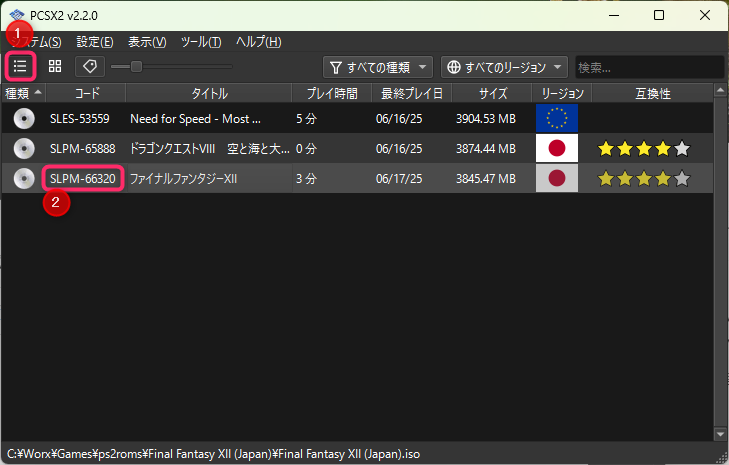Open the ツール(T) menu
The height and width of the screenshot is (465, 729).
point(201,42)
